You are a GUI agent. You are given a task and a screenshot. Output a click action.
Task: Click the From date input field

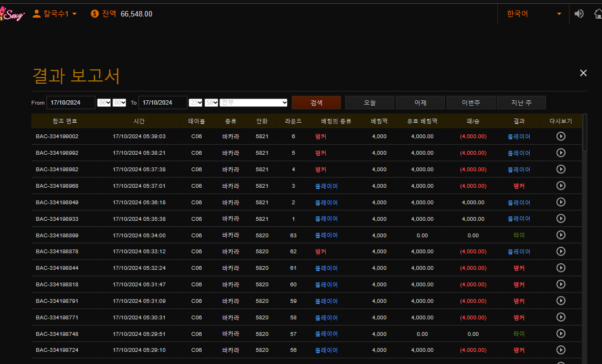71,102
